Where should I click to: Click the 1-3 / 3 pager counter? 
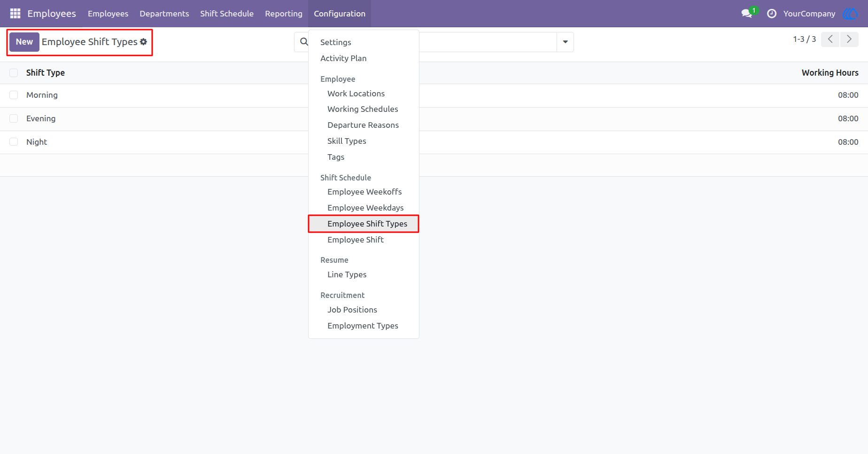coord(805,39)
